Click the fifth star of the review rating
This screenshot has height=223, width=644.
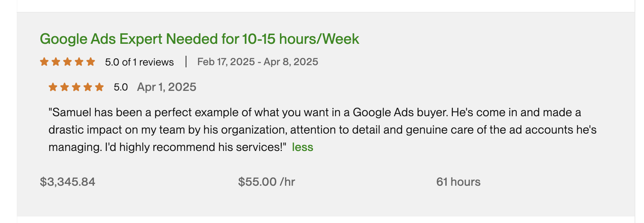click(x=99, y=87)
